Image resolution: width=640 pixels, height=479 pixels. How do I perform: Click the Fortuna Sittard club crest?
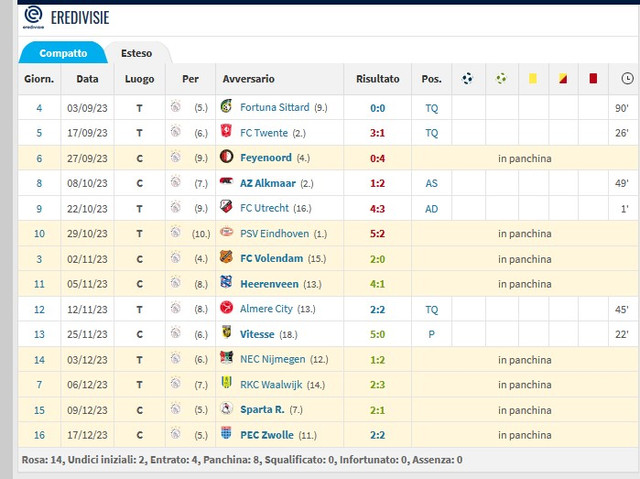[226, 106]
